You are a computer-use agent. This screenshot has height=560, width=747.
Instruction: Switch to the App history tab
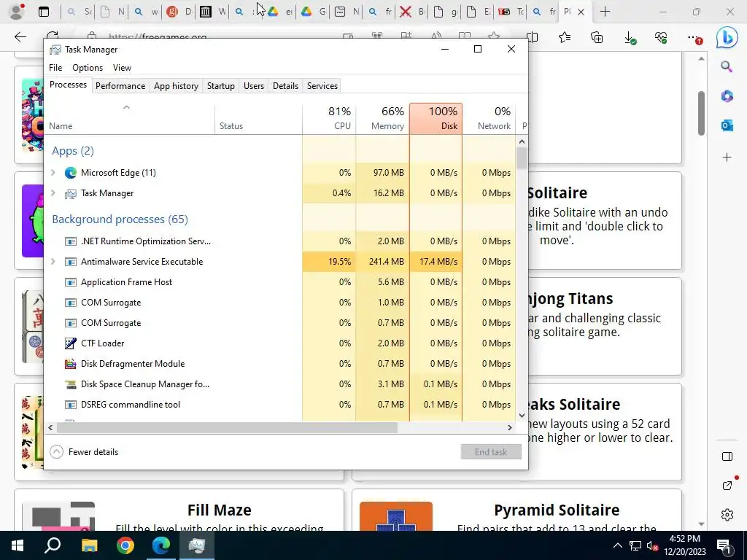[176, 86]
